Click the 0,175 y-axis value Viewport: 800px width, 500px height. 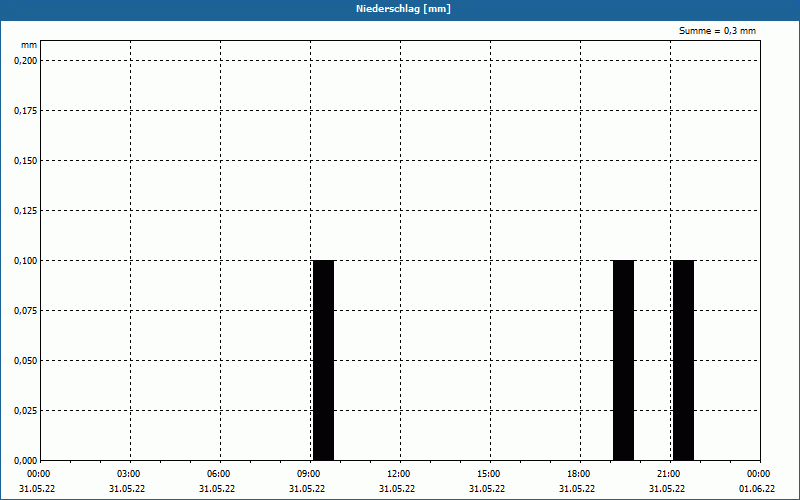pyautogui.click(x=26, y=111)
